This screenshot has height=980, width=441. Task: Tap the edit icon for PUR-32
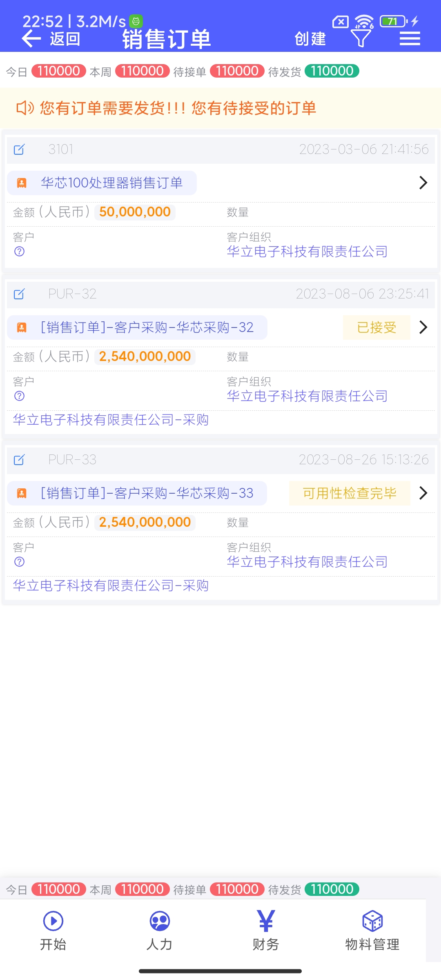click(x=19, y=294)
